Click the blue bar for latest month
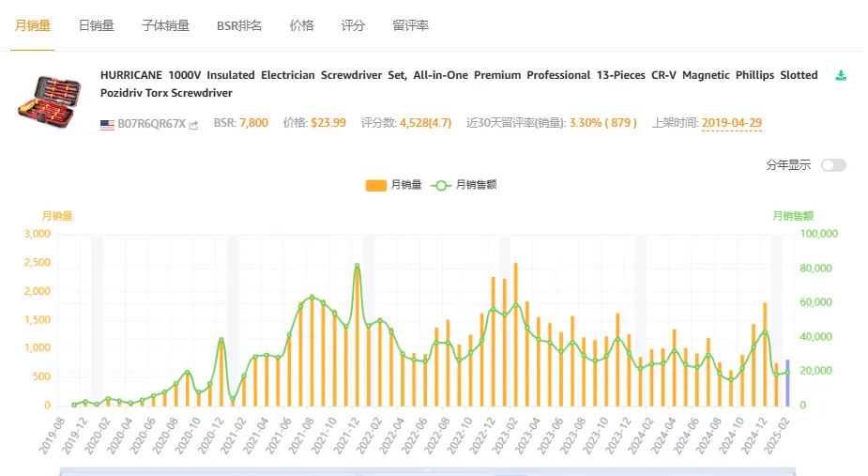 (787, 383)
